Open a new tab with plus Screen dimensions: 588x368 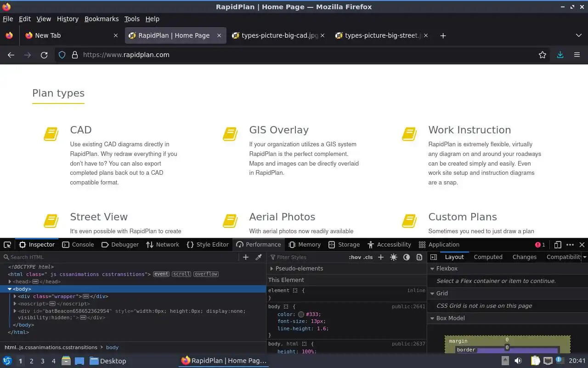tap(443, 35)
